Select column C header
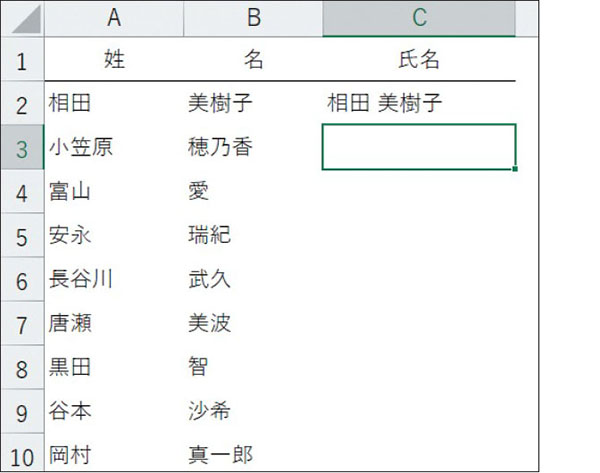This screenshot has height=473, width=600. [419, 18]
